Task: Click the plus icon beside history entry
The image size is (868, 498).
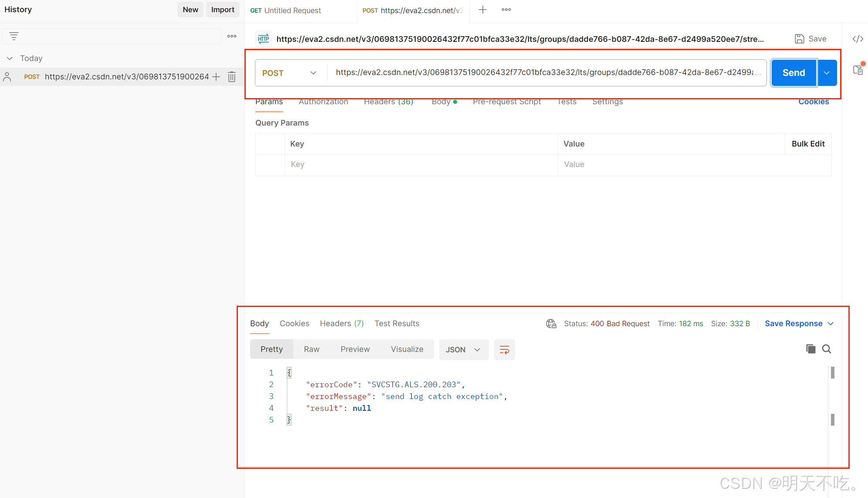Action: (216, 77)
